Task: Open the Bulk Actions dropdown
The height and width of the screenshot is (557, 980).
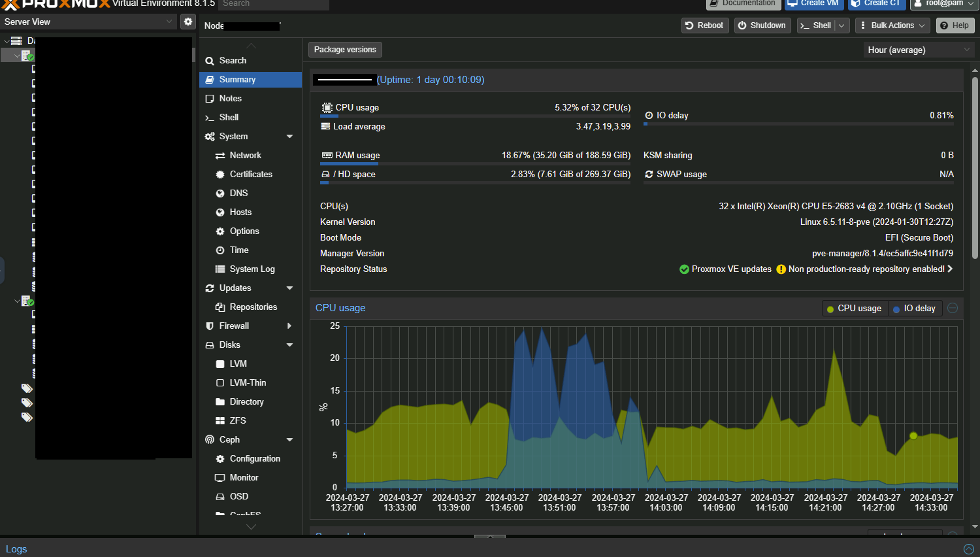Action: (893, 25)
